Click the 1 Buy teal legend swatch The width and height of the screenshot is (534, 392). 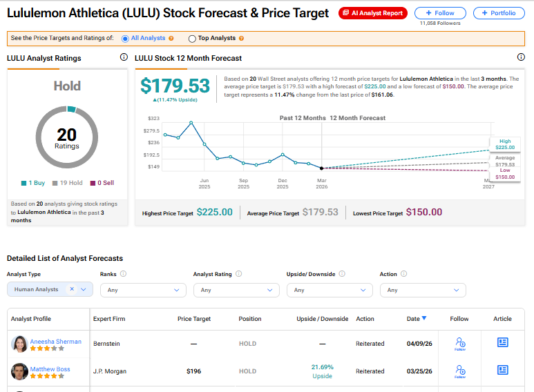tap(24, 183)
